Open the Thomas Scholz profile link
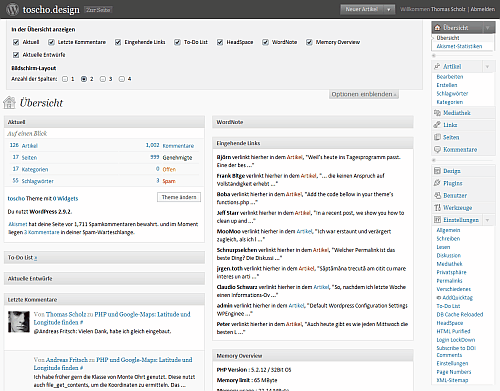 tap(448, 9)
